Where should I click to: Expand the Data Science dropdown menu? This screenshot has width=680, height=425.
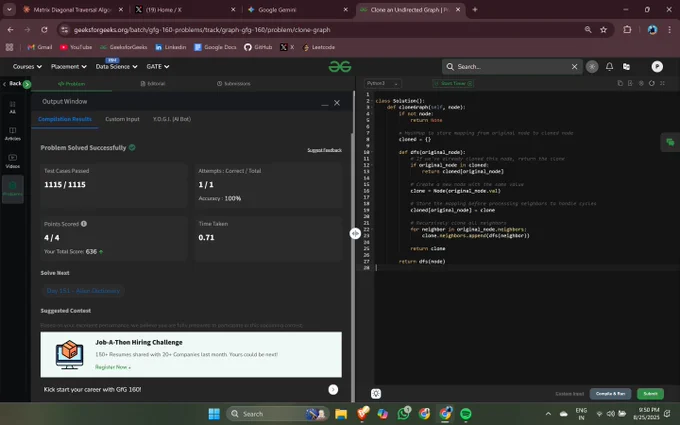pyautogui.click(x=116, y=66)
